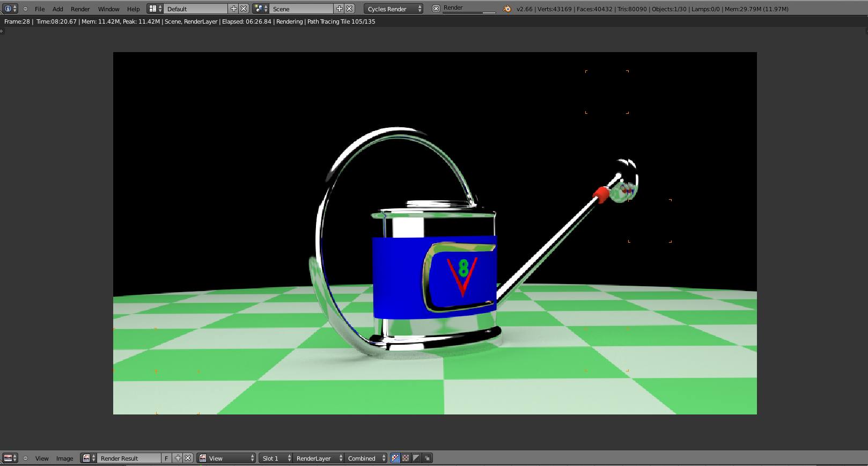Enable color and alpha channel display
Screen dimensions: 868x466
pos(395,458)
